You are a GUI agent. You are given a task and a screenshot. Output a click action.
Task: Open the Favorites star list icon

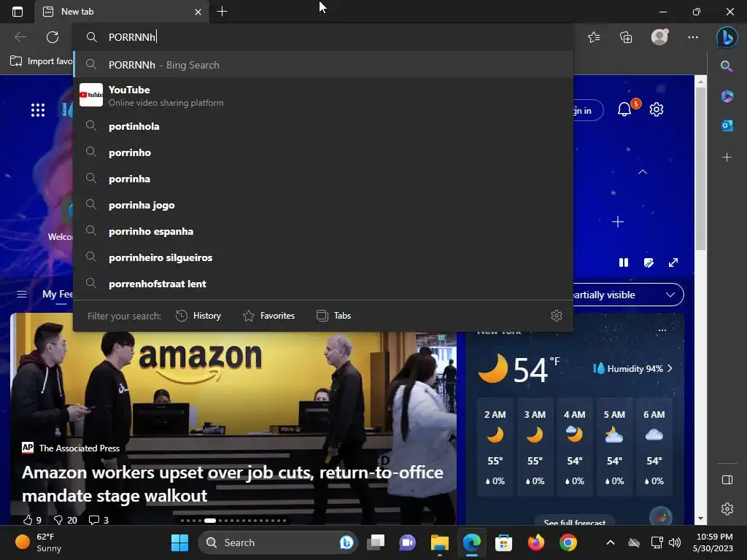coord(594,36)
